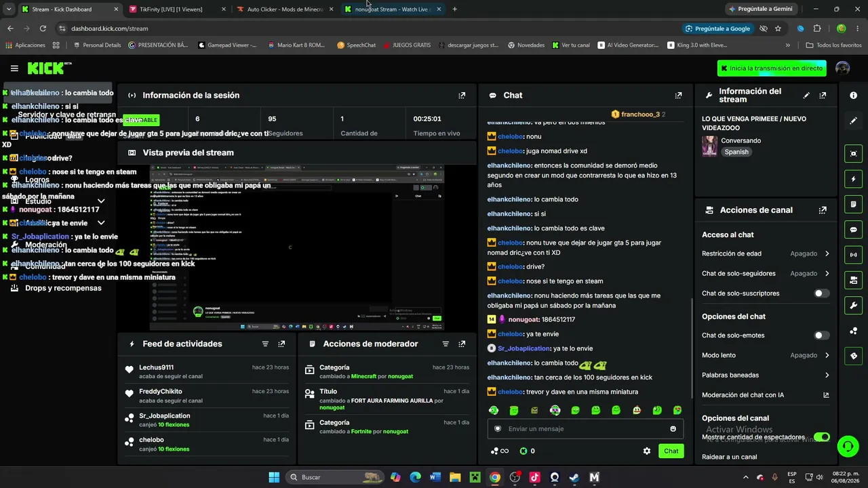
Task: Toggle the lightning bolt activity widget in sidebar
Action: [853, 179]
